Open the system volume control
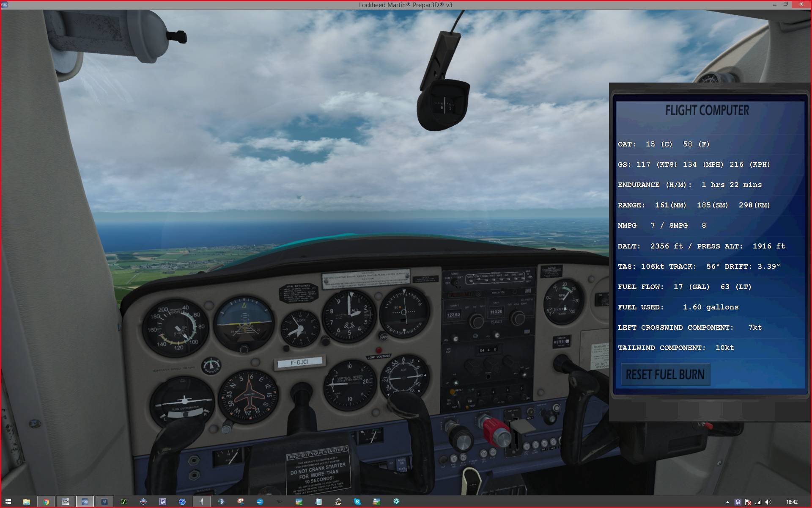 [x=768, y=502]
